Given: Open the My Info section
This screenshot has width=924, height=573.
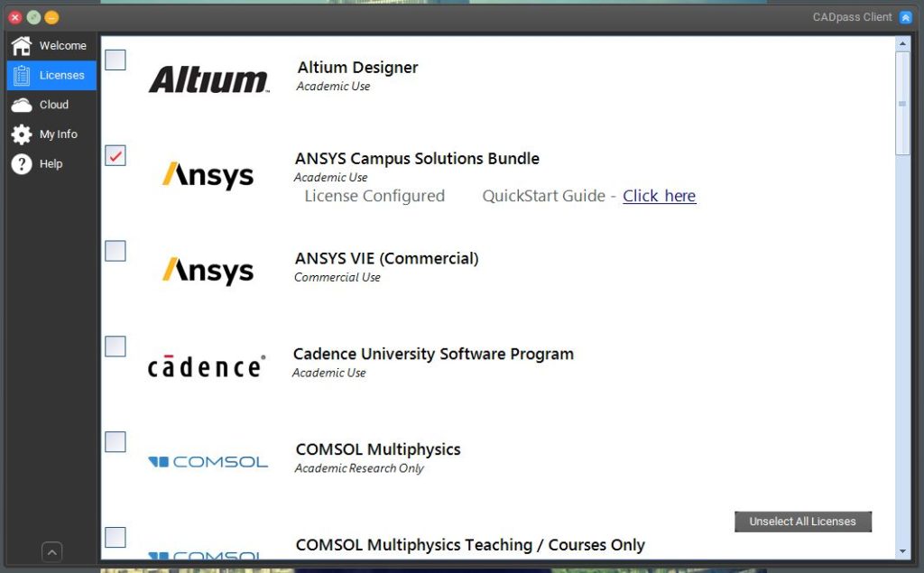Looking at the screenshot, I should (x=51, y=134).
